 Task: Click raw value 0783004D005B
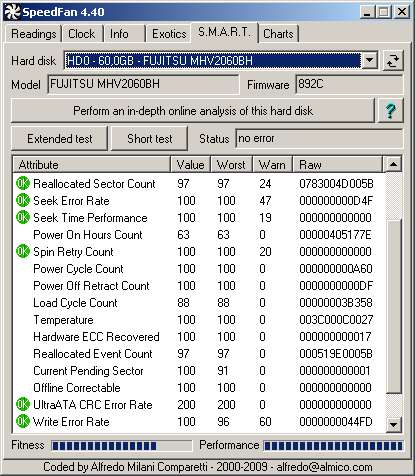(336, 183)
